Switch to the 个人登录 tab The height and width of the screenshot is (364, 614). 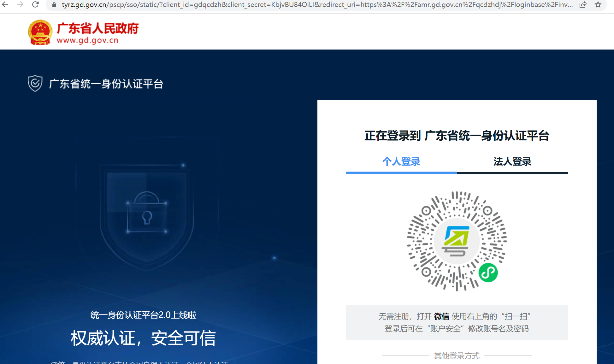click(x=401, y=162)
